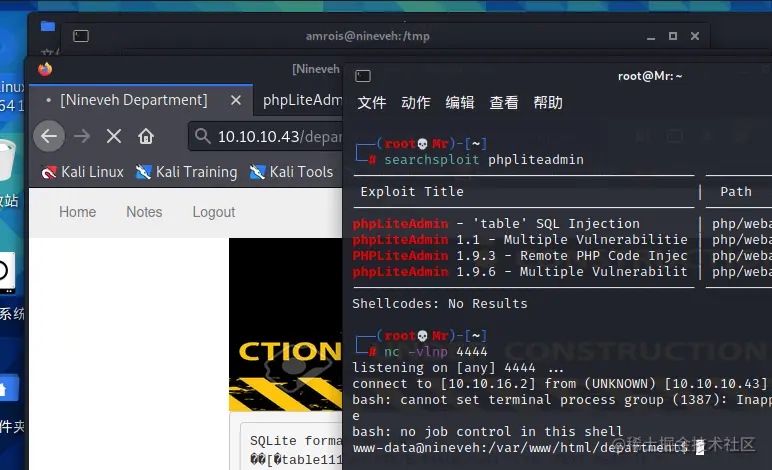Click the 'Shellcodes: No Results' line
This screenshot has width=772, height=470.
[440, 304]
